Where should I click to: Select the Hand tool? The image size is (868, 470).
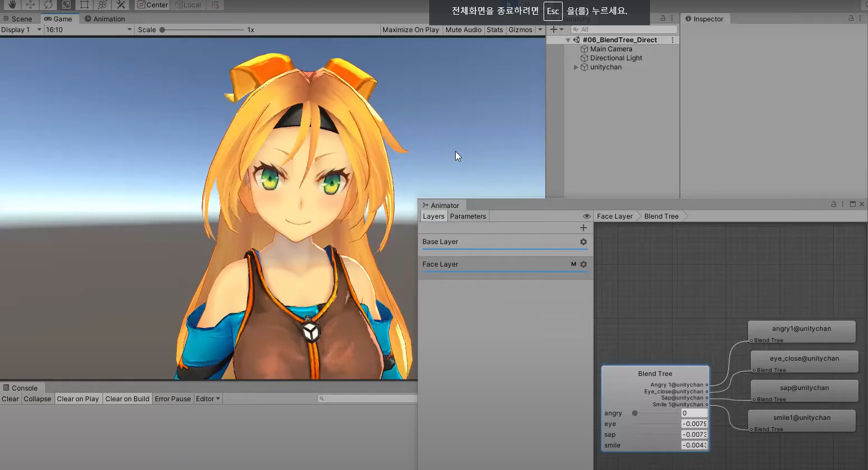coord(12,5)
